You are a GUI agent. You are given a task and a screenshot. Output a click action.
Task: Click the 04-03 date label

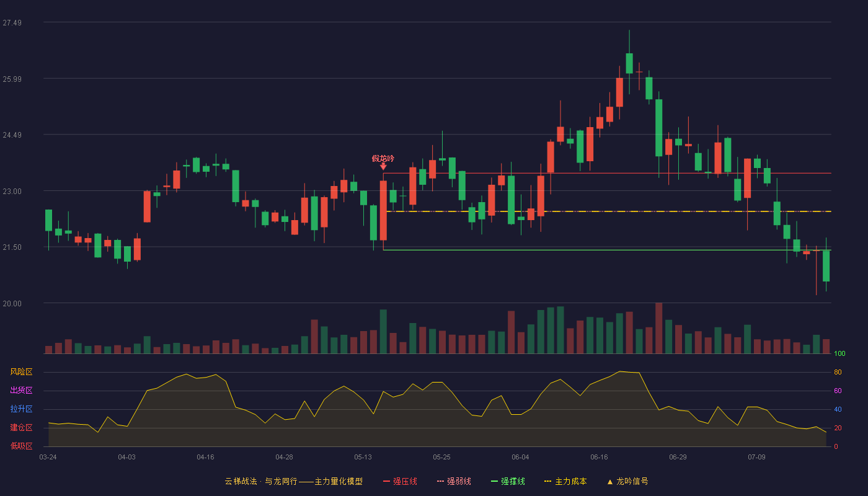[x=126, y=457]
